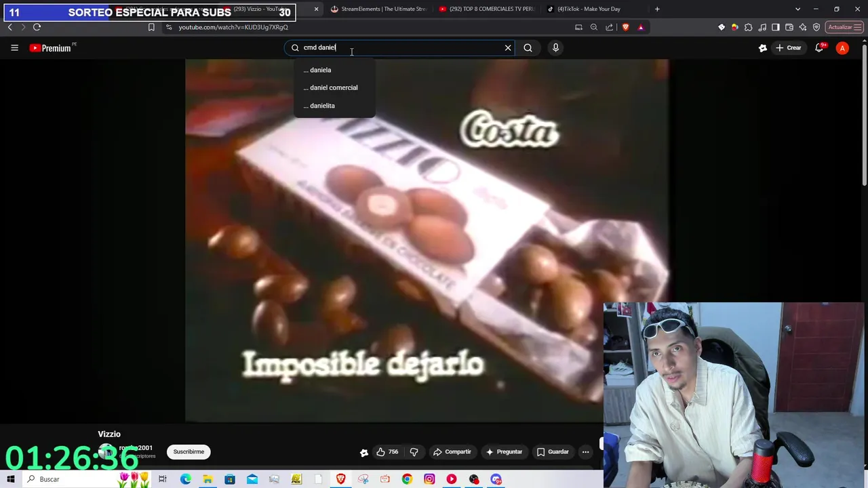This screenshot has height=488, width=868.
Task: Open media control music note icon
Action: [762, 27]
